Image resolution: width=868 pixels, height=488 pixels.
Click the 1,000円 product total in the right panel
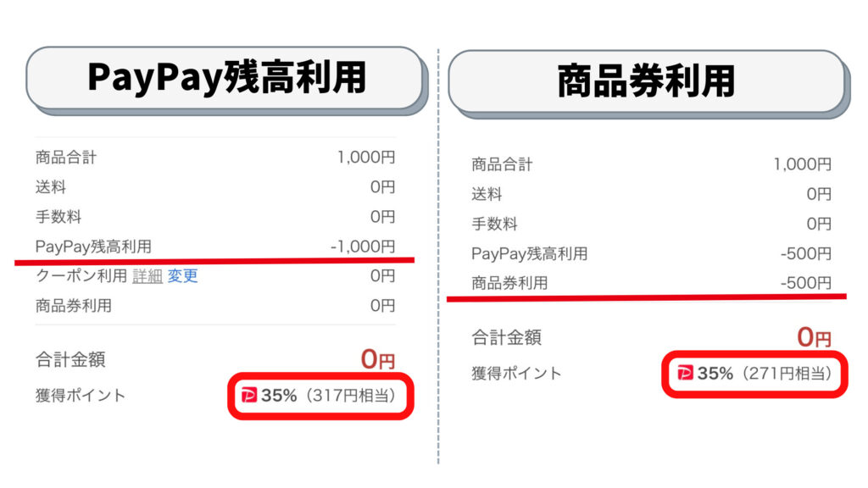[x=803, y=164]
